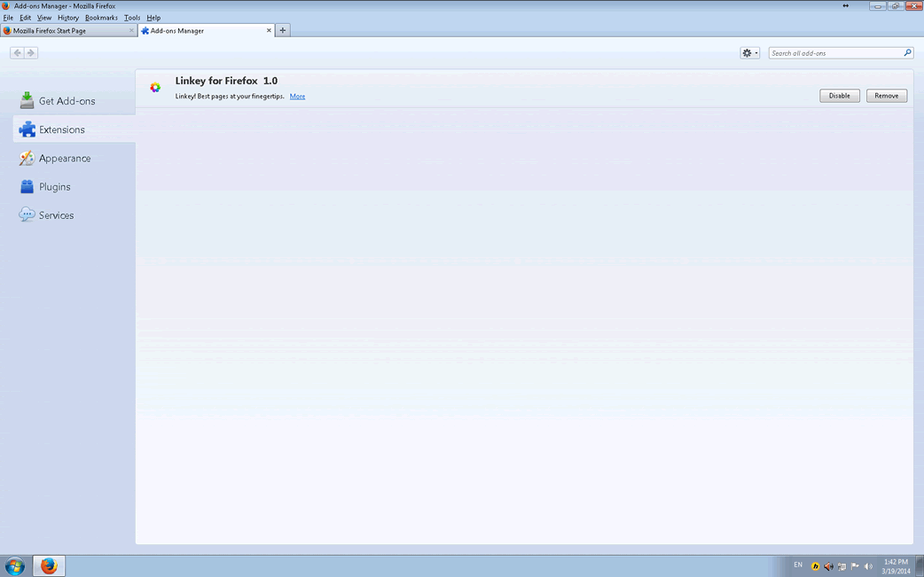Click the Search all add-ons field
The width and height of the screenshot is (924, 577).
[834, 53]
